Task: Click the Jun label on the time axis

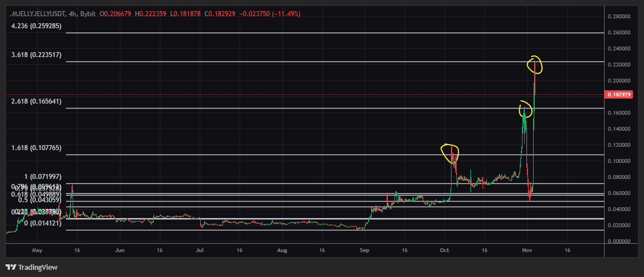Action: coord(119,250)
